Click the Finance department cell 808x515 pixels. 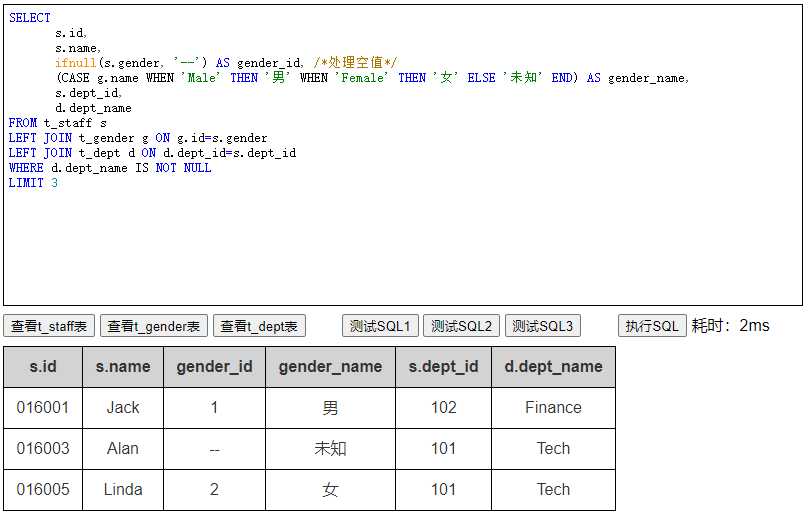[x=553, y=408]
